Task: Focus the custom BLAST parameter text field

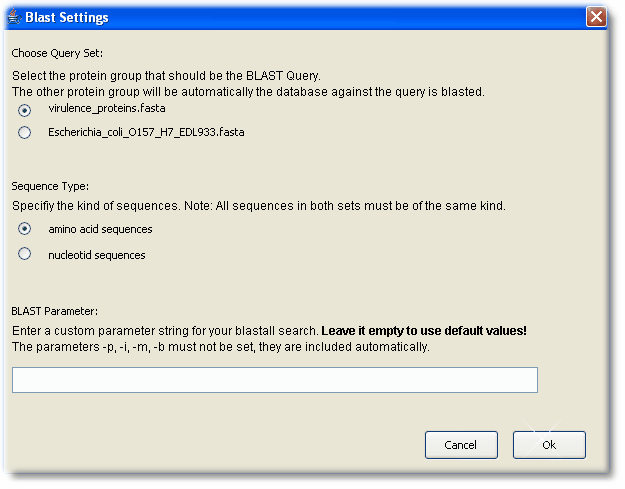Action: pyautogui.click(x=275, y=380)
